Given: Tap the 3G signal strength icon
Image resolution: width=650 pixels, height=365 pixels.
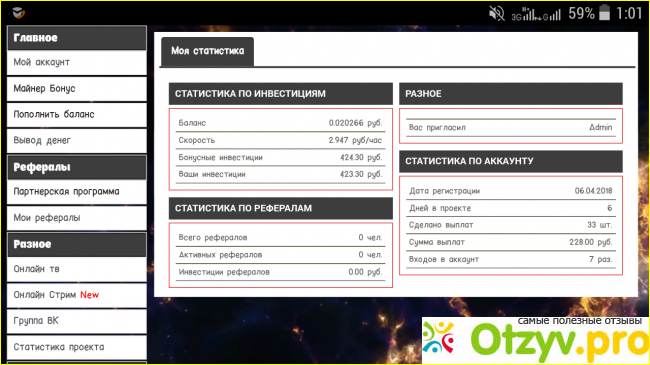Looking at the screenshot, I should coord(524,15).
